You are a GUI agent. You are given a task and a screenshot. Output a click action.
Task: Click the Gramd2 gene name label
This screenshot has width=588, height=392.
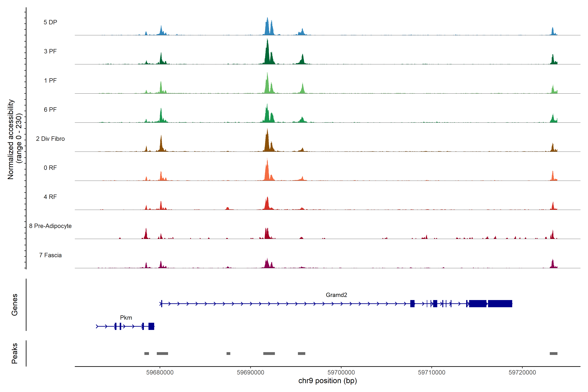[336, 295]
